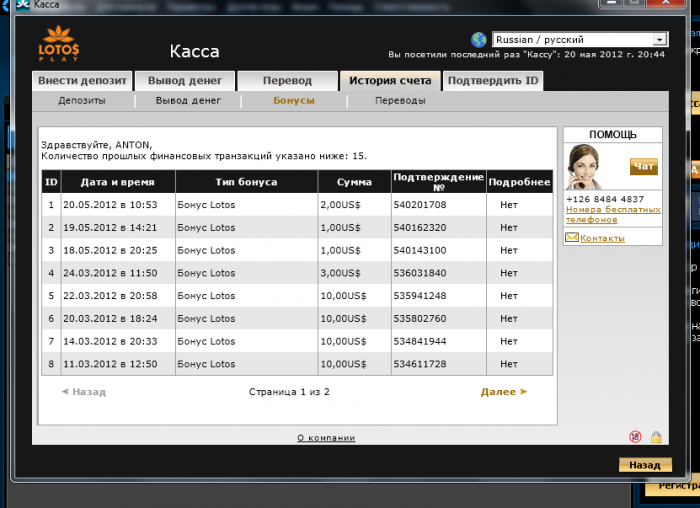Click the Здравствуйте, ANTON greeting
Screen dimensions: 700x508
pos(96,145)
